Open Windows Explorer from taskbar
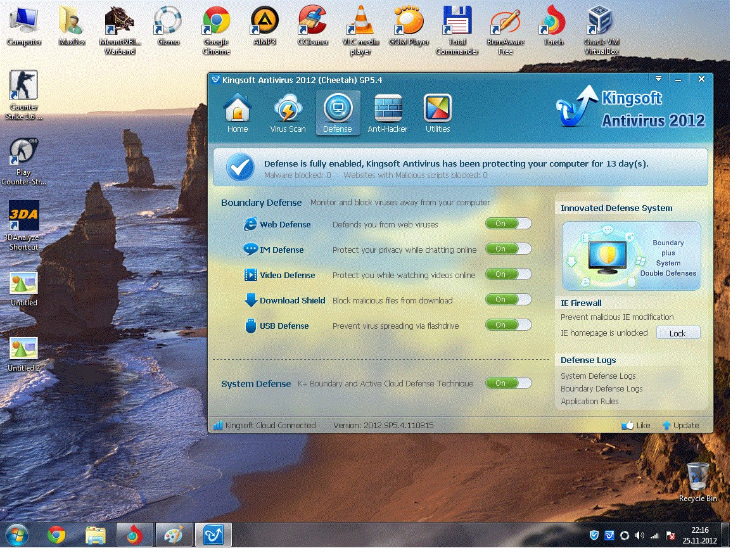The height and width of the screenshot is (560, 745). point(96,535)
